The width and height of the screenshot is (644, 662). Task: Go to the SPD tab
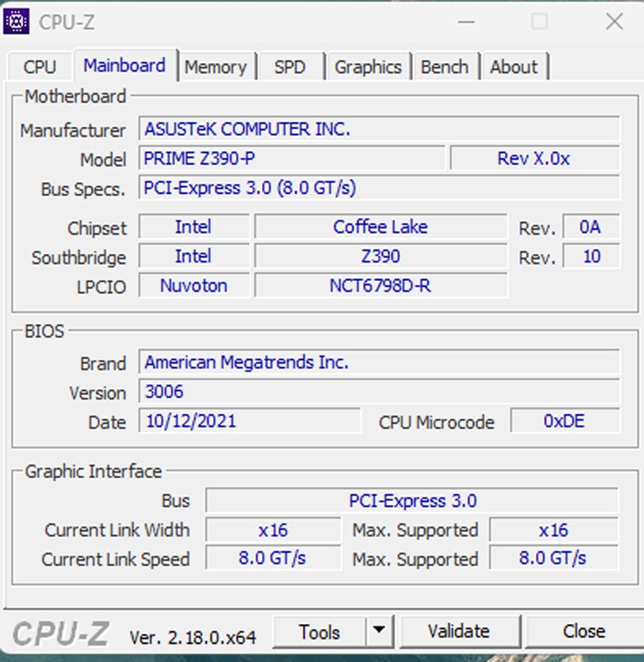click(290, 67)
